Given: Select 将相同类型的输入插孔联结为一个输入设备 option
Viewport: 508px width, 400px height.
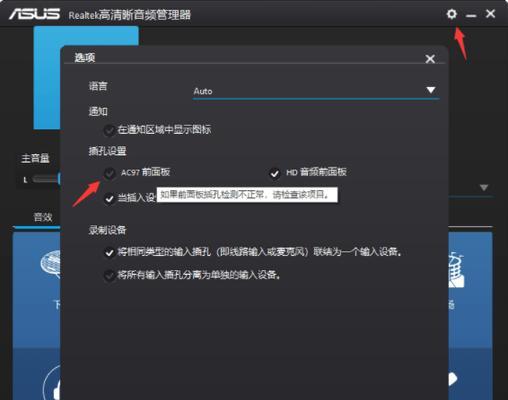Looking at the screenshot, I should point(109,252).
